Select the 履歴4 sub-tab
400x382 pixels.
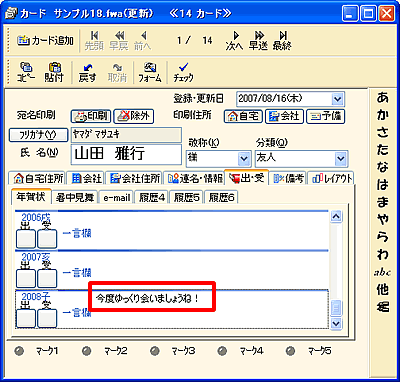(x=152, y=198)
